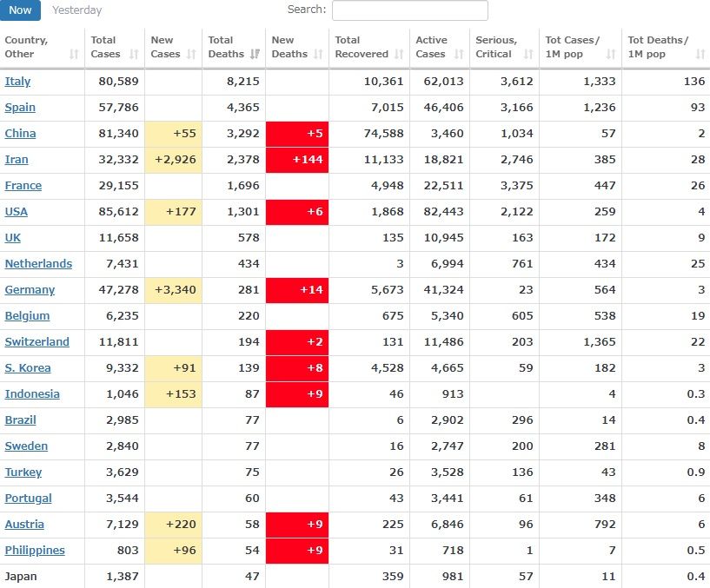The width and height of the screenshot is (710, 588).
Task: Click Tot Deaths/1M pop sort icon
Action: click(x=700, y=54)
